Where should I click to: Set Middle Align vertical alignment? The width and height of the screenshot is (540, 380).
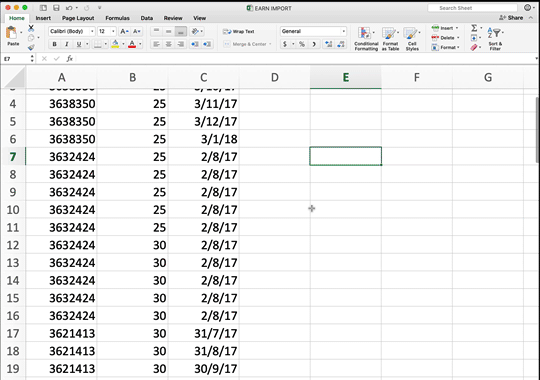point(168,31)
